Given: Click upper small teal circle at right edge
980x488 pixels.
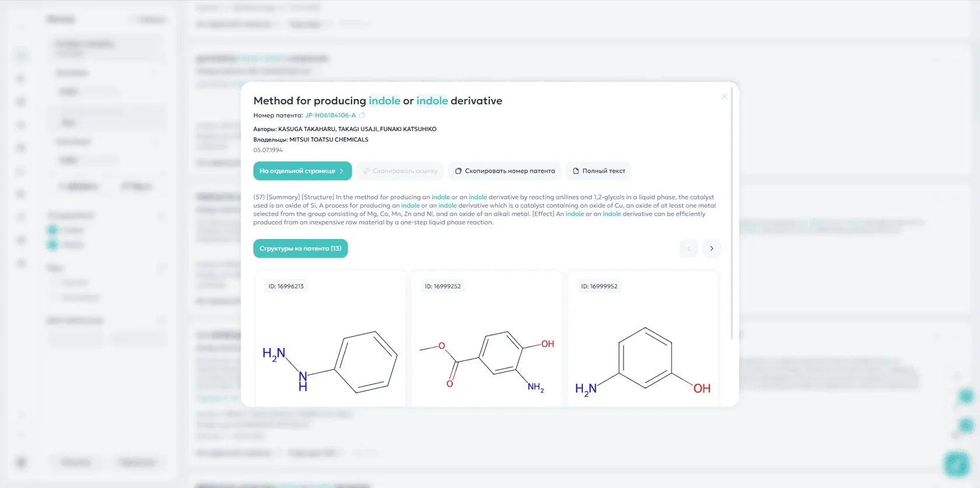Looking at the screenshot, I should pos(966,397).
